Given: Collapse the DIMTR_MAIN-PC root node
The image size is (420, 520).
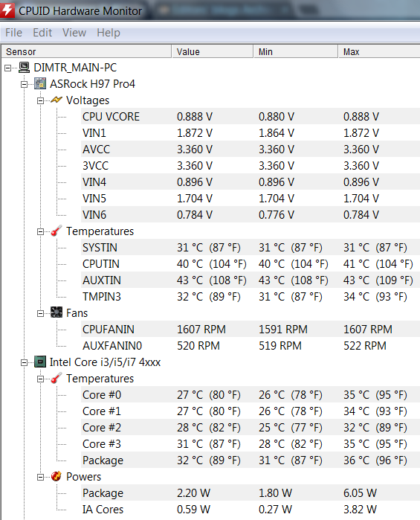Looking at the screenshot, I should [7, 68].
